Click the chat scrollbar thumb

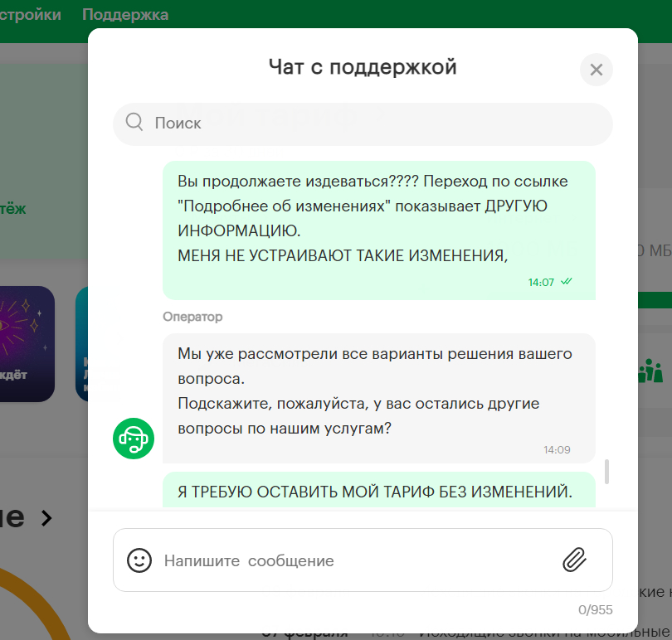point(606,472)
